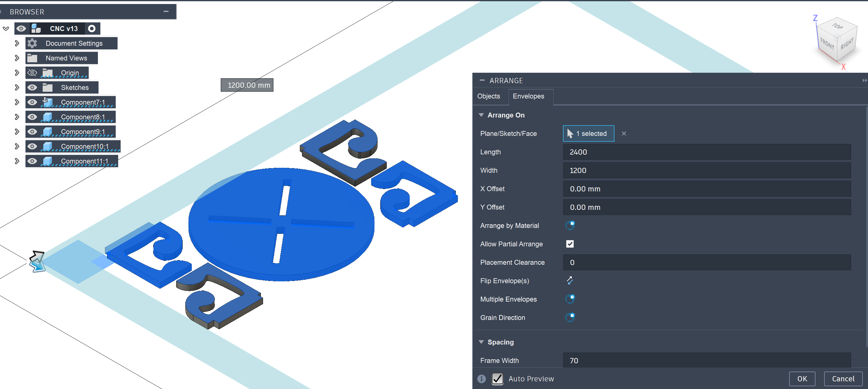Click the Flip Envelope(s) icon
The width and height of the screenshot is (868, 389).
[x=569, y=280]
